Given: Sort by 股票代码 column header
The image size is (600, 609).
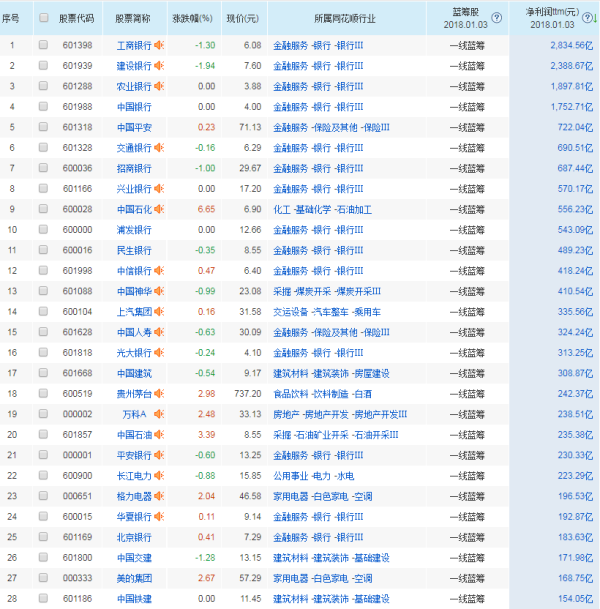Looking at the screenshot, I should pos(77,18).
